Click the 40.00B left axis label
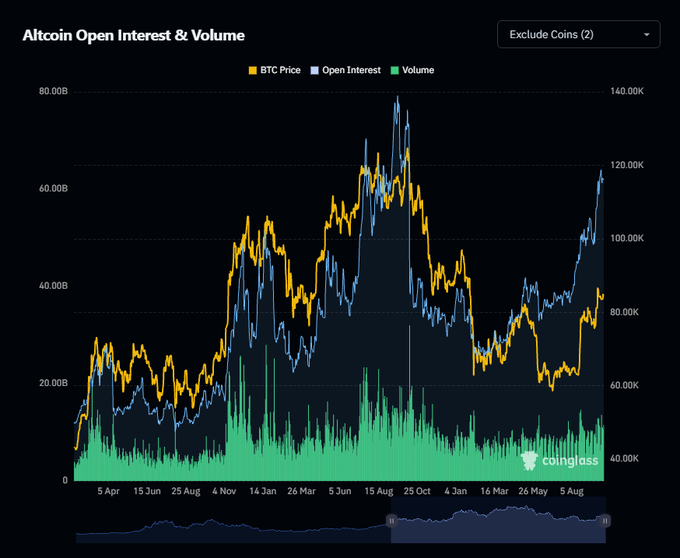 tap(53, 286)
